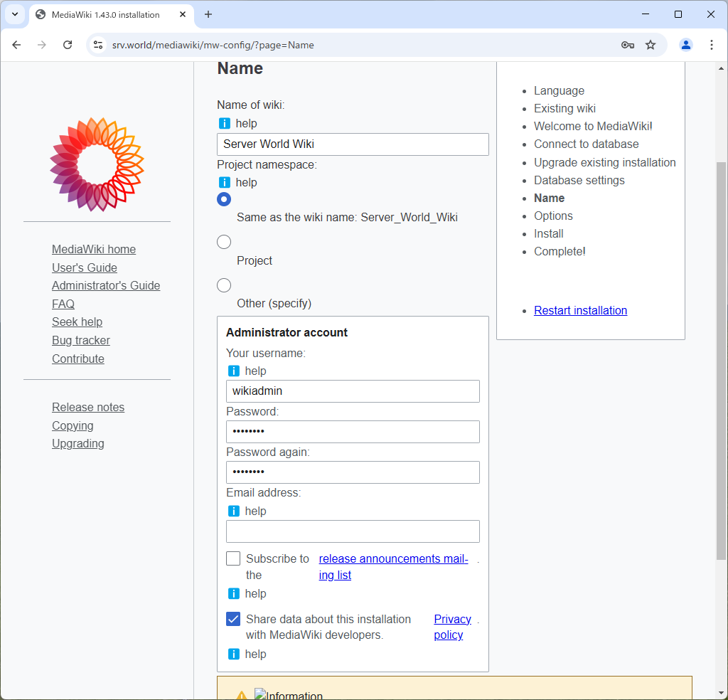
Task: Open the tab search chevron
Action: click(15, 14)
